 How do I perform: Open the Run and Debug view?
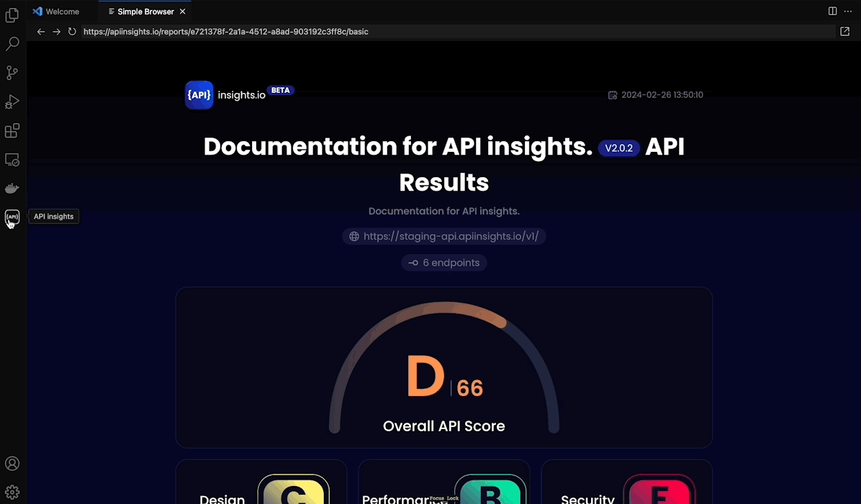click(x=12, y=102)
